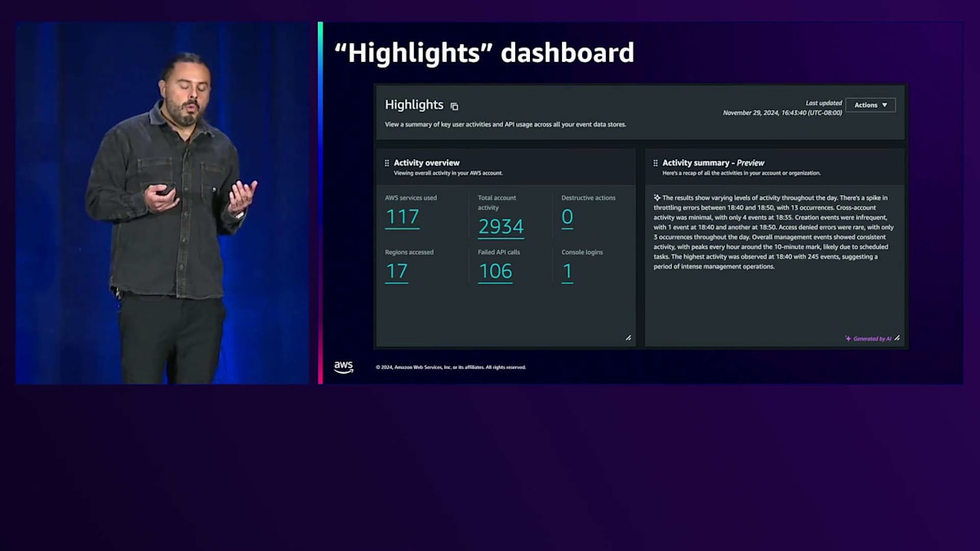Click the Total account activity label

[497, 202]
